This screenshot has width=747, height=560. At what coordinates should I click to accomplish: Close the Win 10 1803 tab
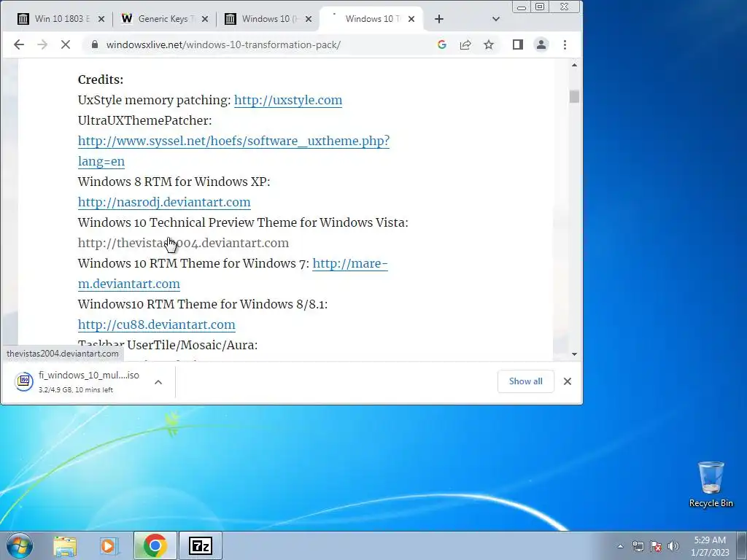tap(101, 19)
